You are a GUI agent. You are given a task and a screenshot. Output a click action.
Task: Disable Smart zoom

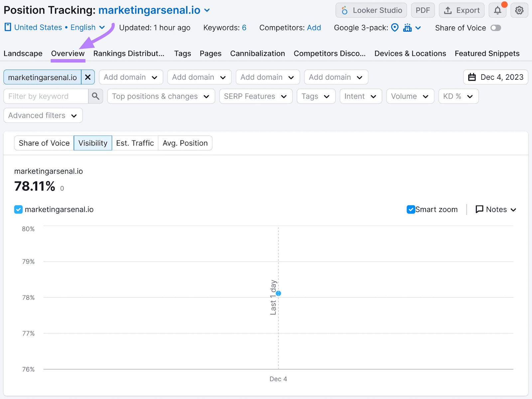[x=411, y=209]
